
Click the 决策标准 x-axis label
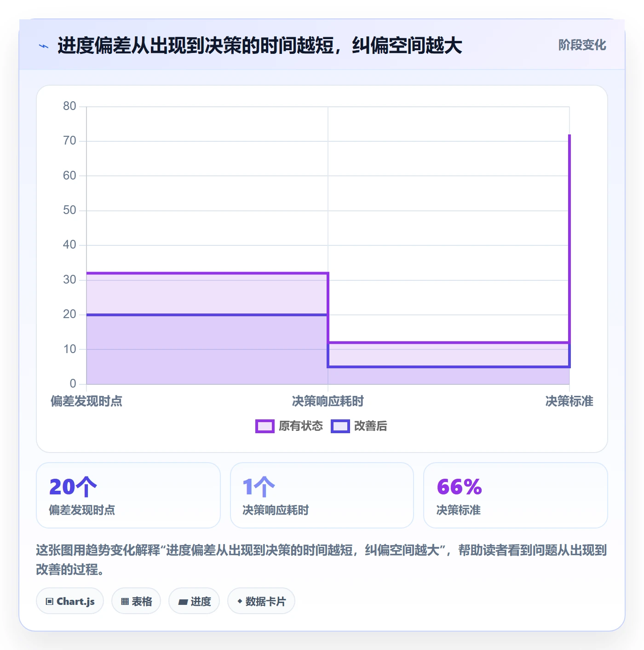click(x=569, y=401)
